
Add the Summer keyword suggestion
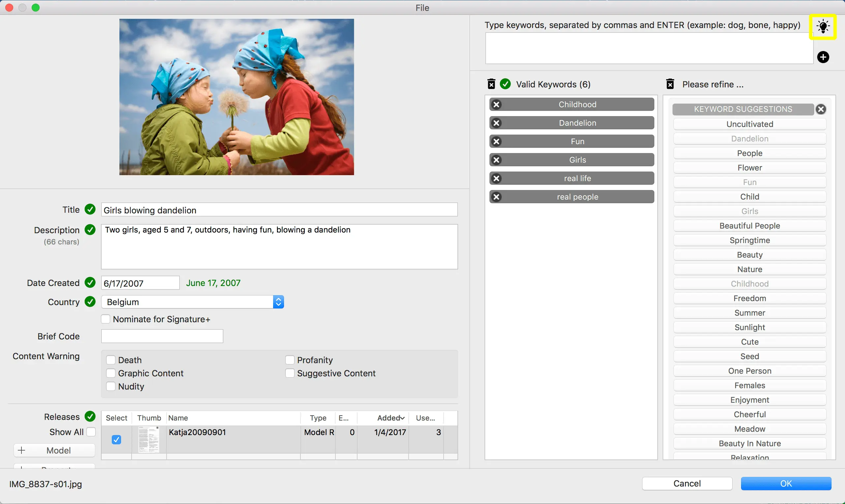click(x=750, y=313)
